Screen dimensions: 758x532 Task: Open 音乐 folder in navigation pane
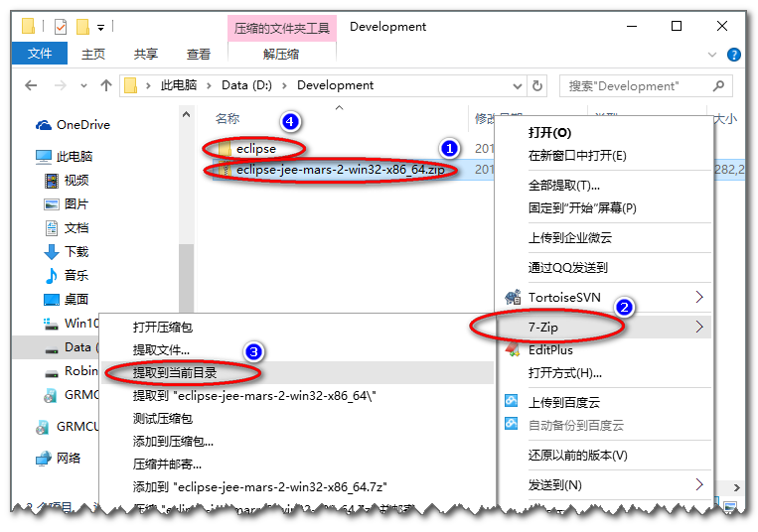tap(67, 275)
